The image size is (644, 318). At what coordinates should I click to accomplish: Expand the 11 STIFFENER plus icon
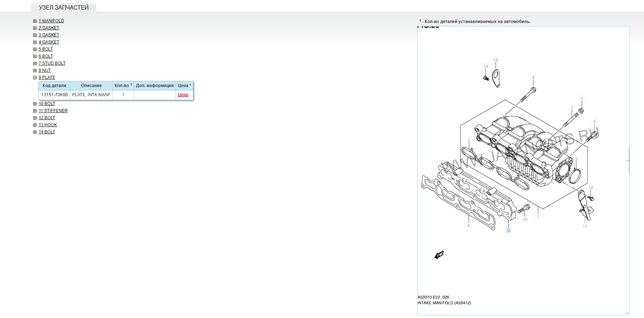point(35,111)
